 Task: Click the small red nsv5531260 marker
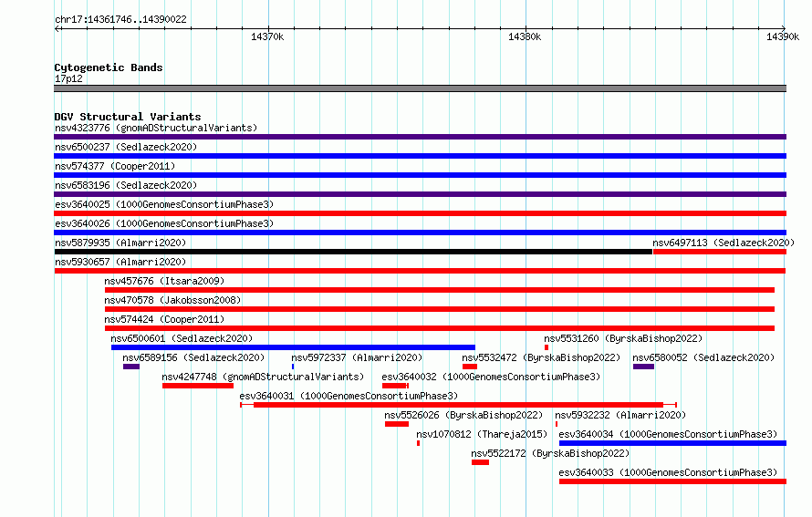547,347
